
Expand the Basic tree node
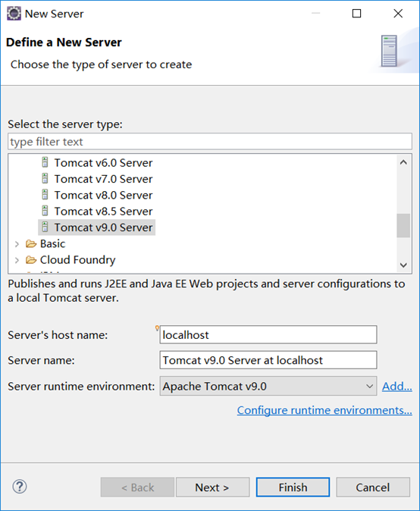(17, 244)
